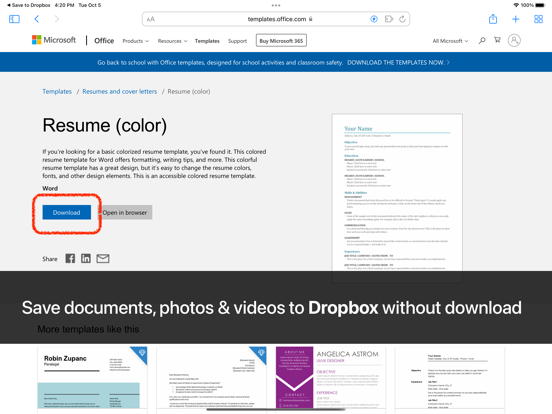Open the plain resume template thumbnail on right
552x414 pixels.
tap(450, 379)
